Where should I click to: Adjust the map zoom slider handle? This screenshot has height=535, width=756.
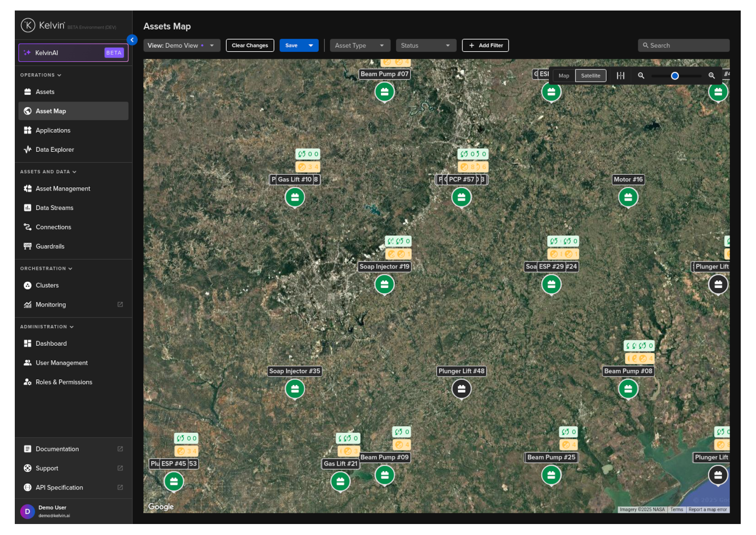(674, 76)
